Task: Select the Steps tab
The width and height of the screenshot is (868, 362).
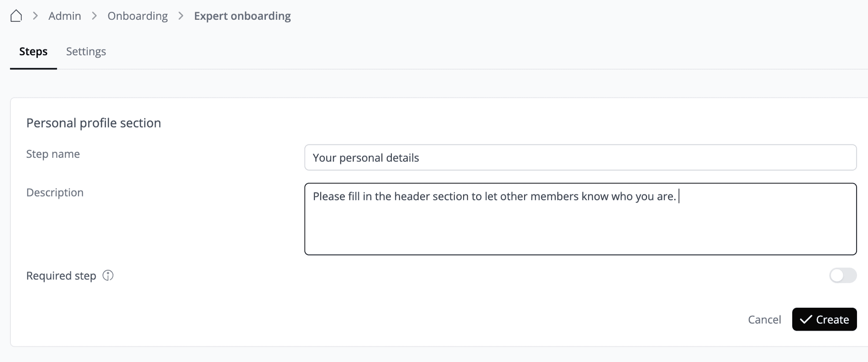Action: [x=34, y=52]
